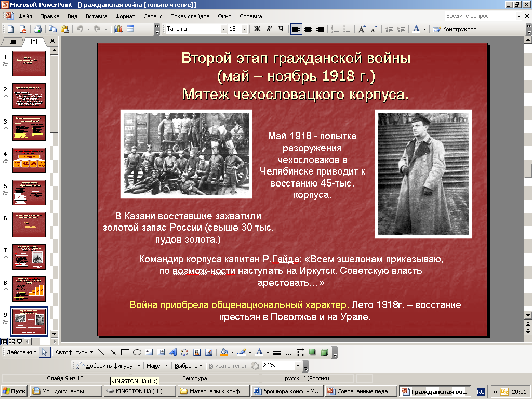
Task: Create a new presentation with the blank page icon
Action: click(x=10, y=29)
